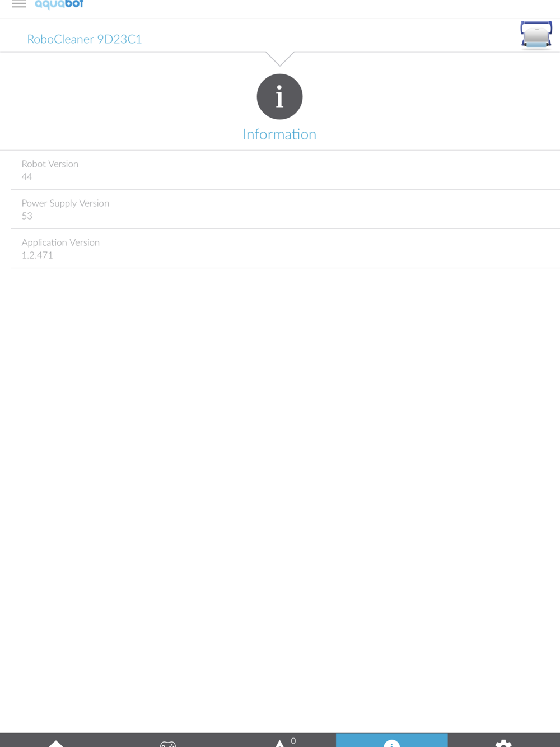560x747 pixels.
Task: Tap the robot cleaner picture
Action: click(536, 35)
